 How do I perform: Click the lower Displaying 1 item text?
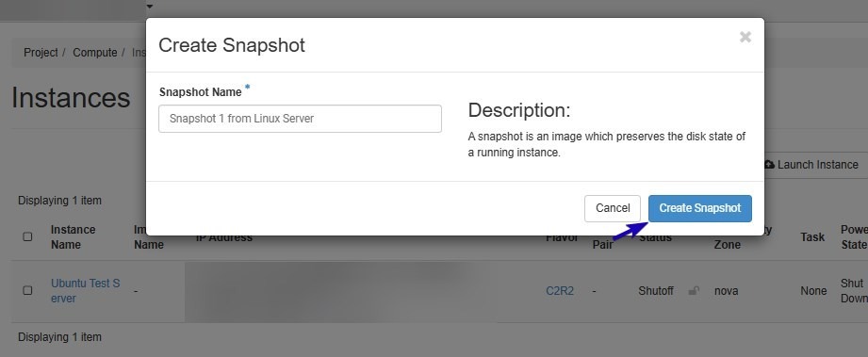click(59, 336)
